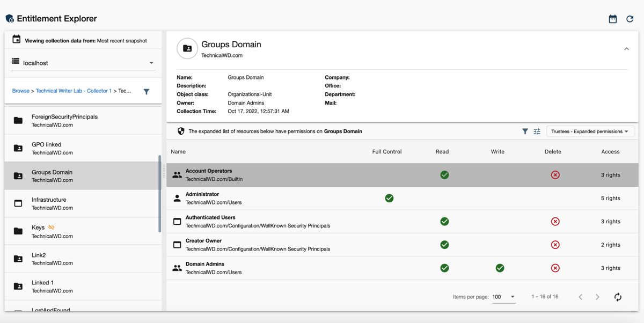The image size is (644, 323).
Task: Open permissions filter funnel icon
Action: click(x=525, y=131)
